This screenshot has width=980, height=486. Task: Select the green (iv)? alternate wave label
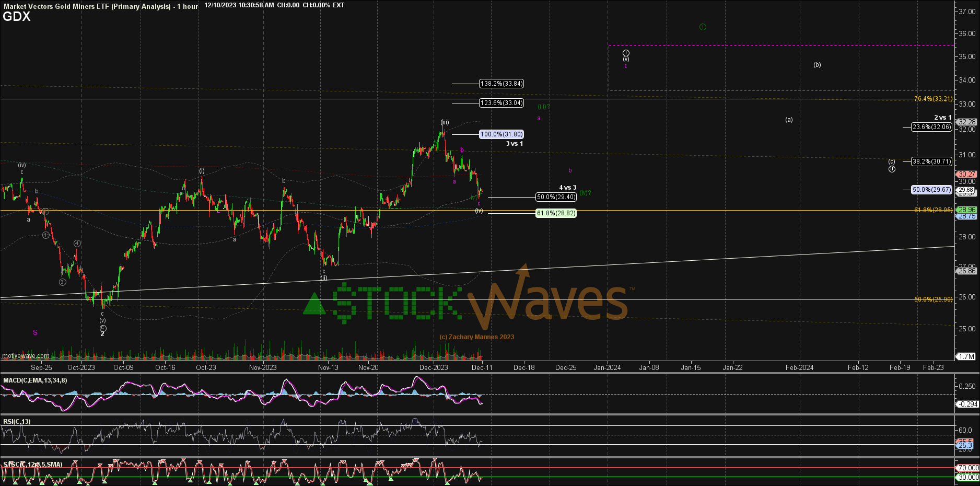coord(585,193)
